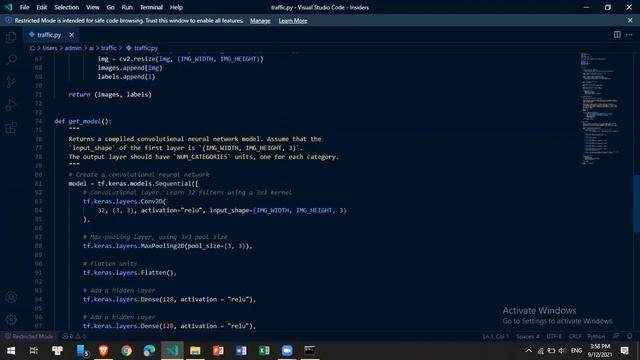Click the 'labels.append(i)' line

[x=127, y=76]
